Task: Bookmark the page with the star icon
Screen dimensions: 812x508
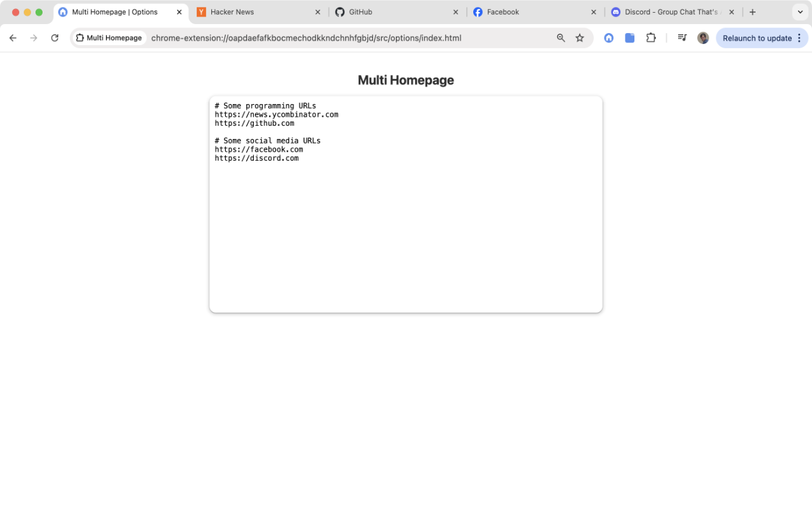Action: point(580,37)
